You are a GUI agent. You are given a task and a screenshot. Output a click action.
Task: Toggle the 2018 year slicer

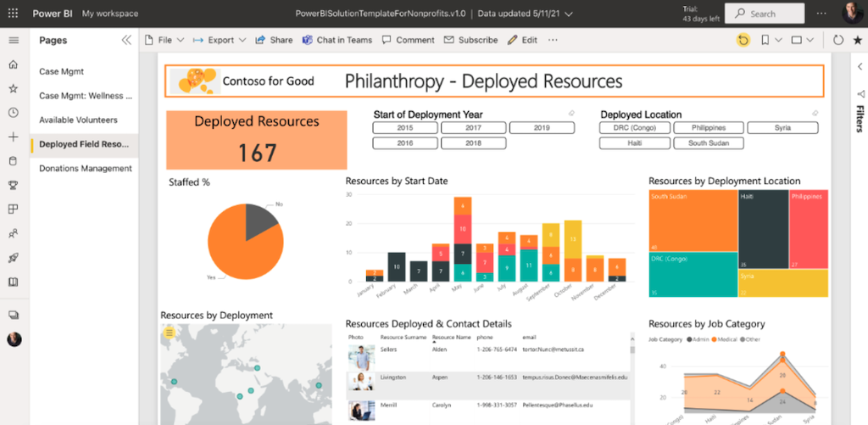tap(473, 143)
